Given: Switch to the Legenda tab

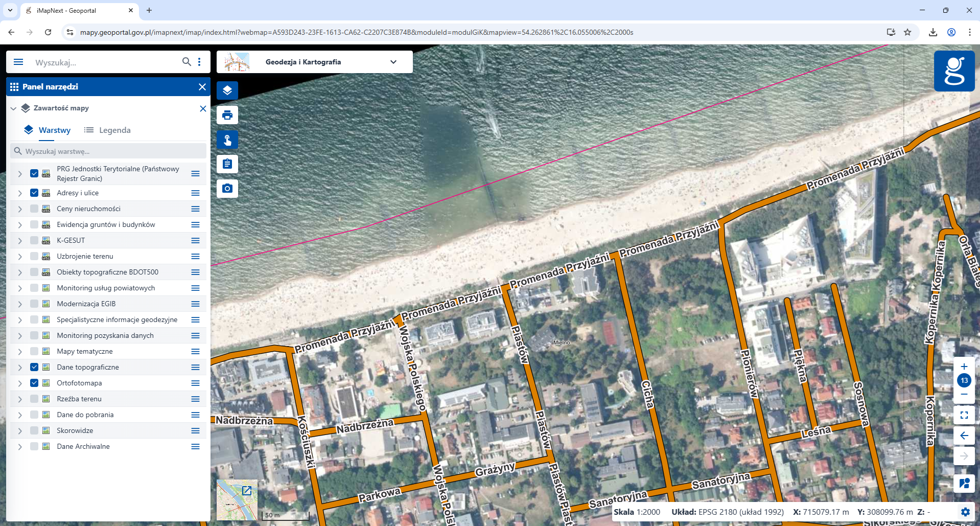Looking at the screenshot, I should click(x=108, y=130).
